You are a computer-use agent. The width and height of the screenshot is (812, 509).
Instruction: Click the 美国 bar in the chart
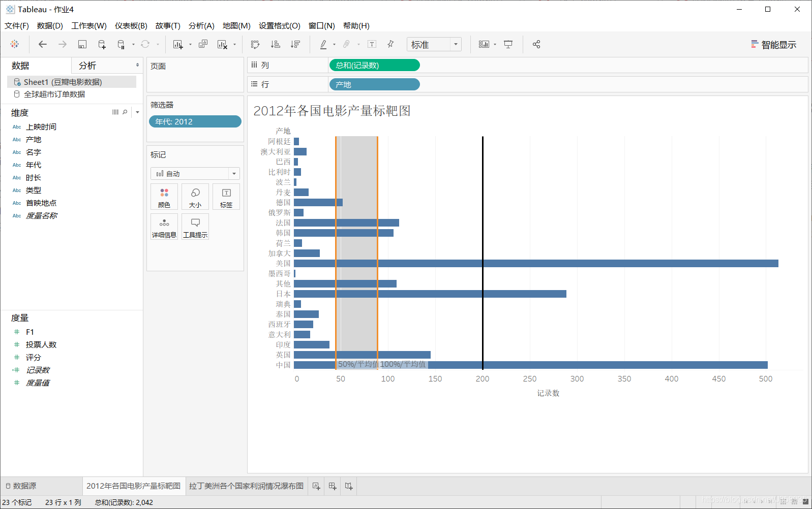[x=536, y=263]
